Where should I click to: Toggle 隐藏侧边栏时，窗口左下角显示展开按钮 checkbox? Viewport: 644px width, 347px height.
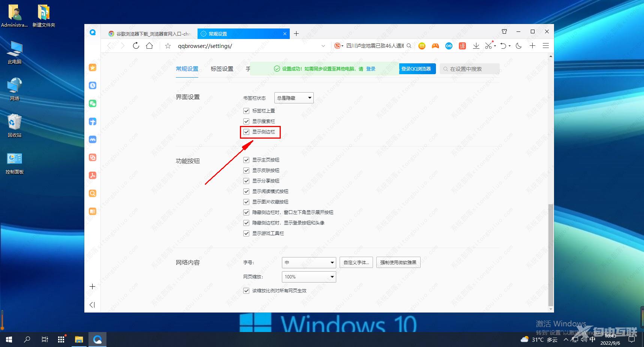pos(246,212)
